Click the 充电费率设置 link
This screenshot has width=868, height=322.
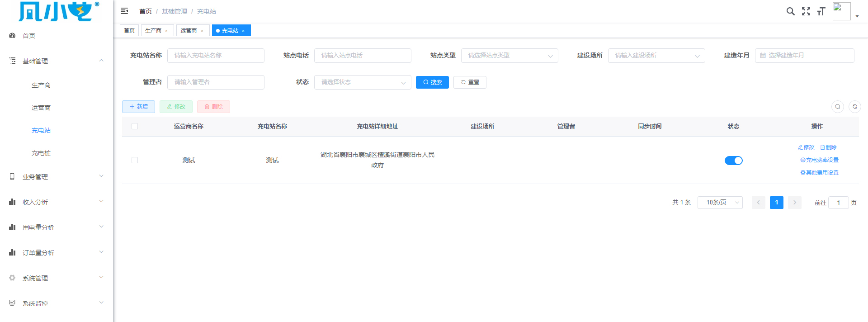coord(819,160)
